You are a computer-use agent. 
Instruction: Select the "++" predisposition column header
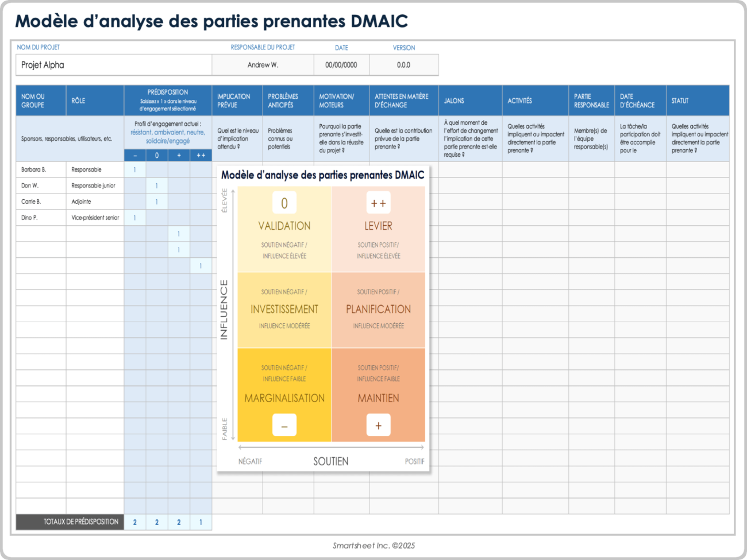point(201,155)
